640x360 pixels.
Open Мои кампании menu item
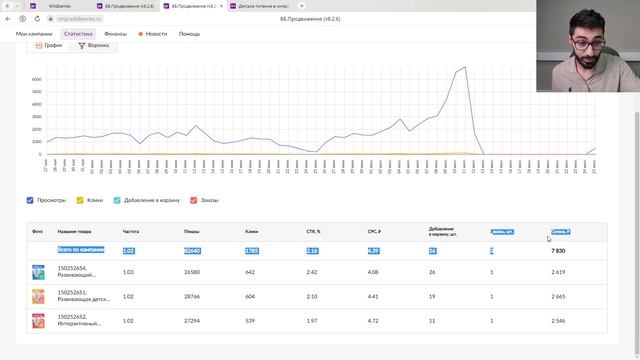click(34, 34)
